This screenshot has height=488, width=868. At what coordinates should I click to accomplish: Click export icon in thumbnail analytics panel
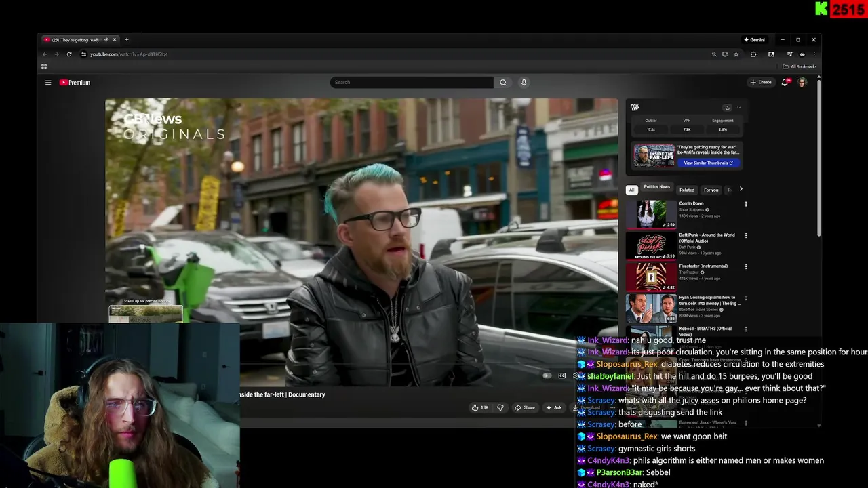point(727,108)
